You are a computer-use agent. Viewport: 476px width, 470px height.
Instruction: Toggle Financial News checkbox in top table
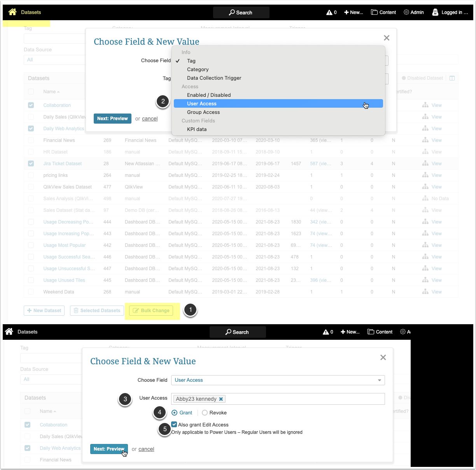(x=31, y=140)
